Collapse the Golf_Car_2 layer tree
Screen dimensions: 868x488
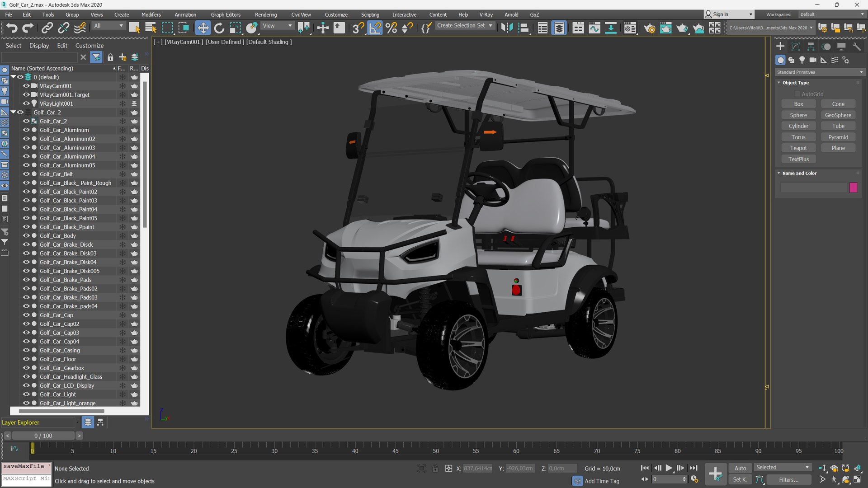13,112
